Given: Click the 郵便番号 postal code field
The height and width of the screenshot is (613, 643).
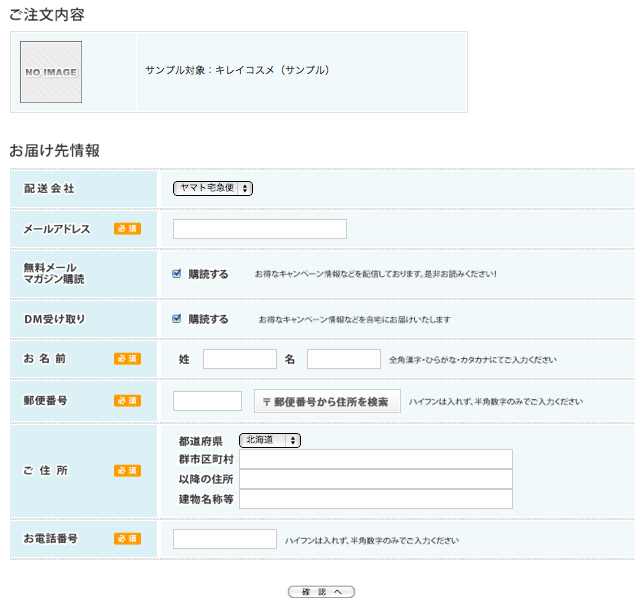Looking at the screenshot, I should (207, 401).
